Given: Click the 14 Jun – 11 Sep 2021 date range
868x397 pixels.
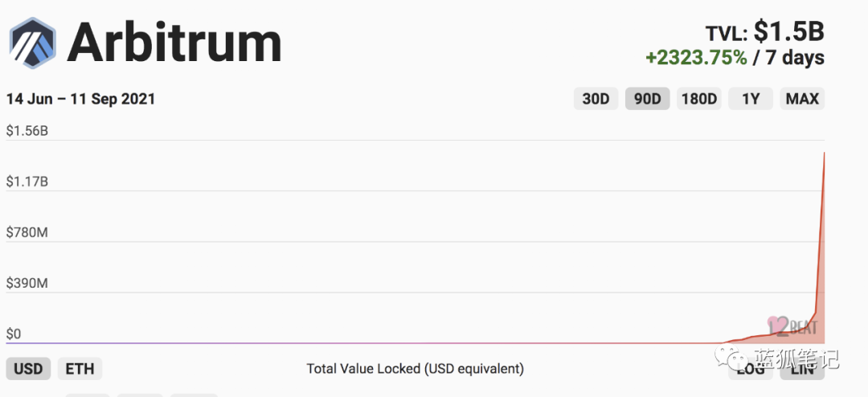Looking at the screenshot, I should click(80, 99).
